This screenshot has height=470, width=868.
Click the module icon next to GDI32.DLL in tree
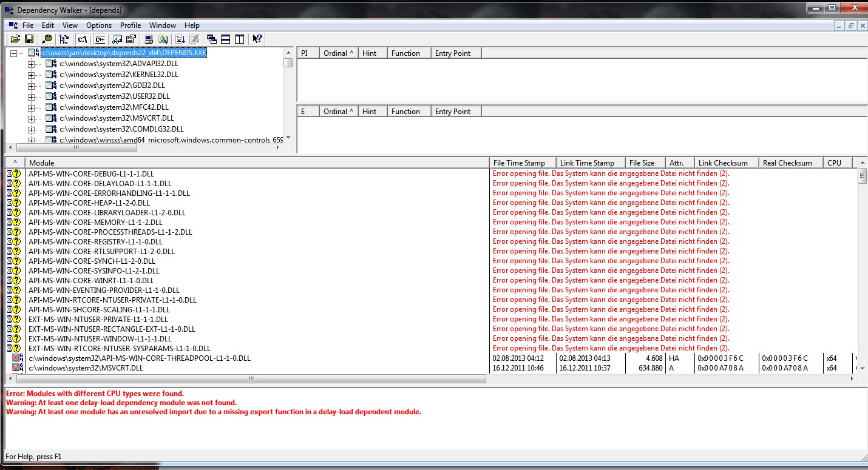coord(51,86)
